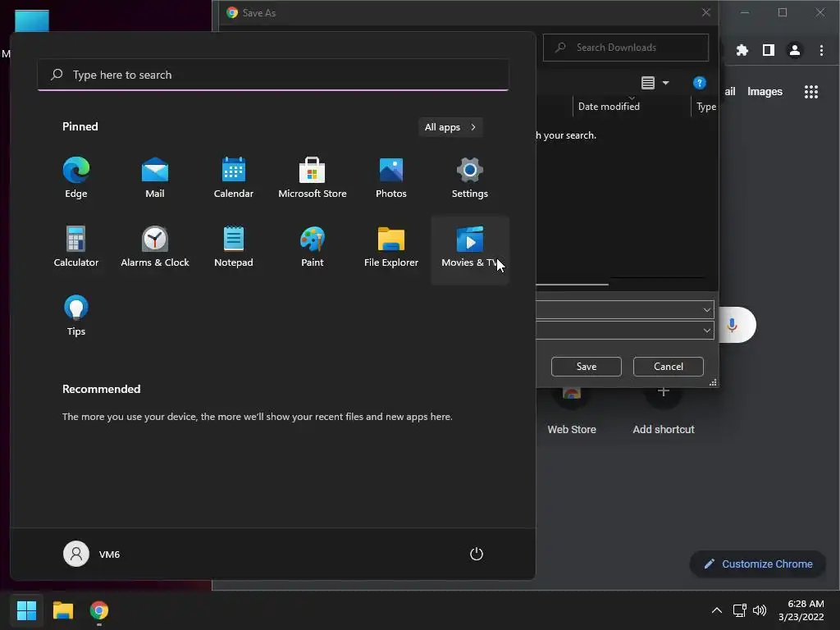Expand the file name dropdown in Save As

click(706, 309)
